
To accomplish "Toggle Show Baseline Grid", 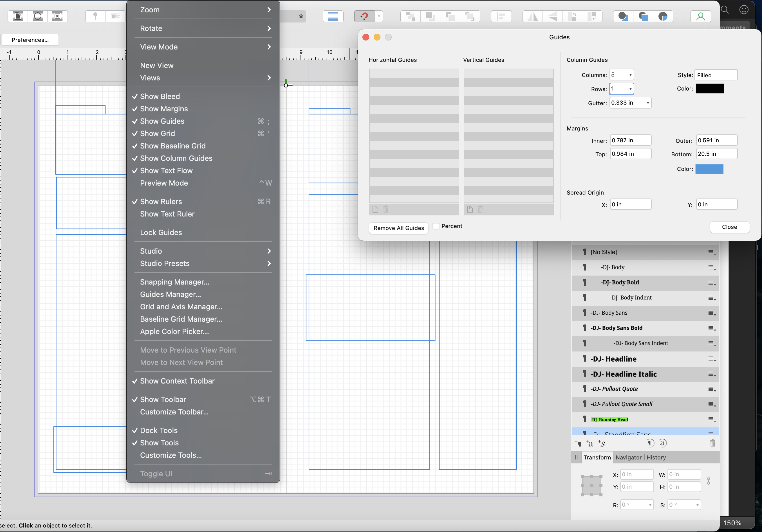I will click(172, 146).
